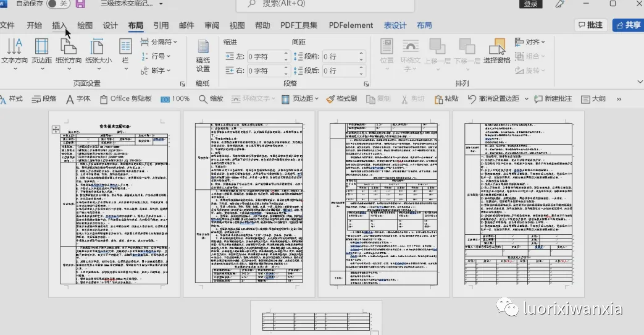Click the 格式刷 format painter
The image size is (644, 335).
341,99
